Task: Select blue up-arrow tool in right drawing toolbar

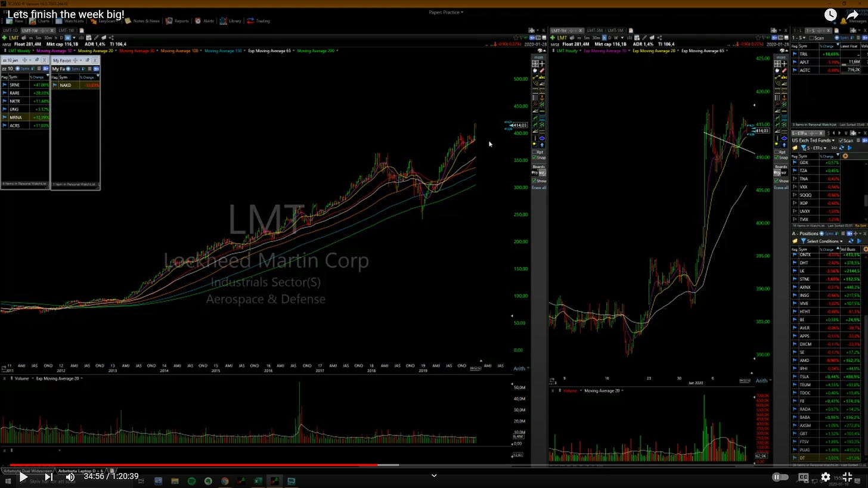Action: (x=784, y=145)
